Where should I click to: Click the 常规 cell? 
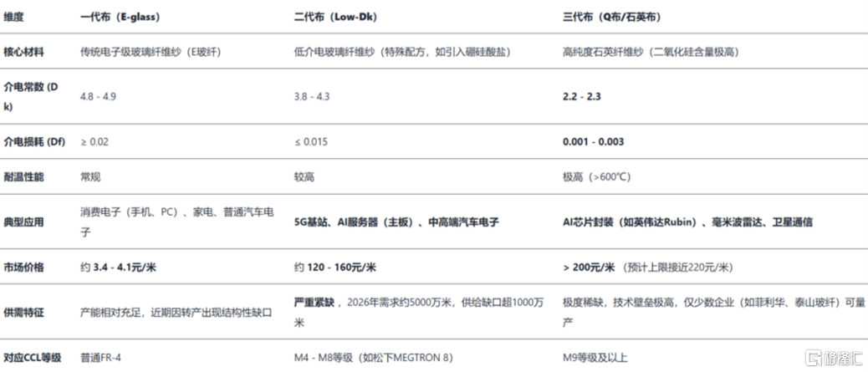(90, 177)
